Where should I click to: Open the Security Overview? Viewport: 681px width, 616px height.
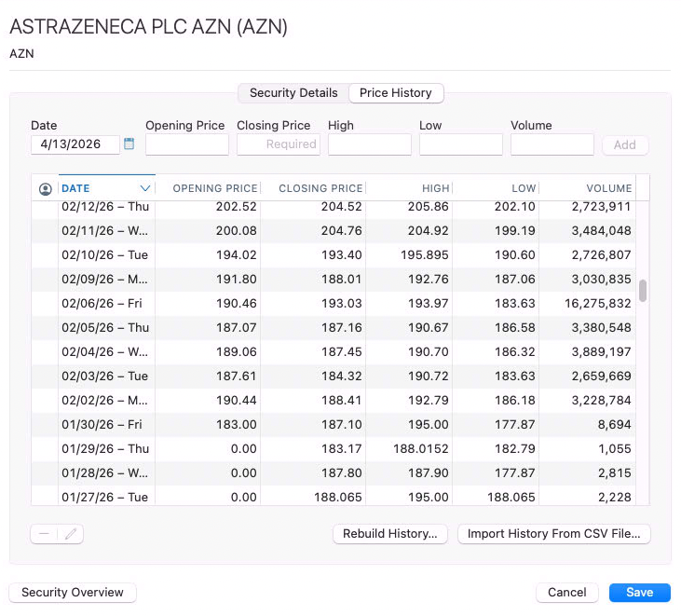tap(73, 593)
